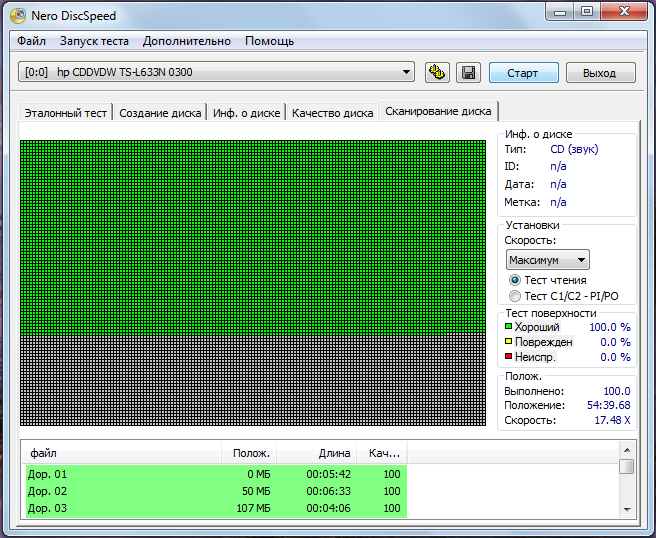Open the Максимум speed dropdown
Viewport: 656px width, 538px height.
[548, 260]
